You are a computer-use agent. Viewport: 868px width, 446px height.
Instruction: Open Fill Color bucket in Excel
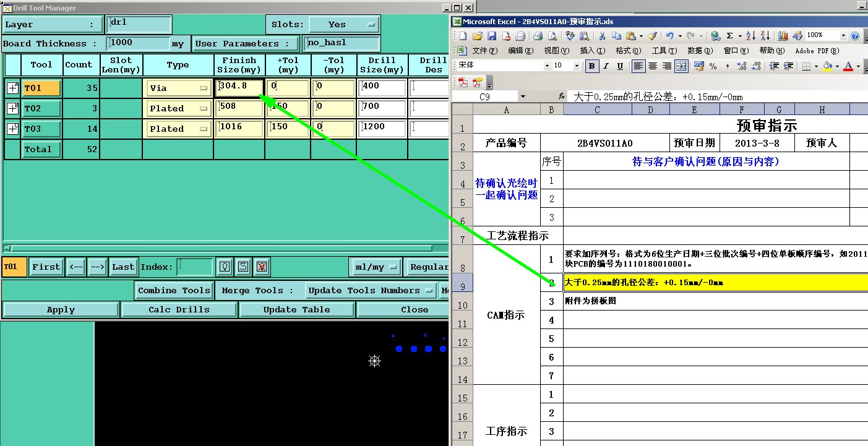(828, 66)
